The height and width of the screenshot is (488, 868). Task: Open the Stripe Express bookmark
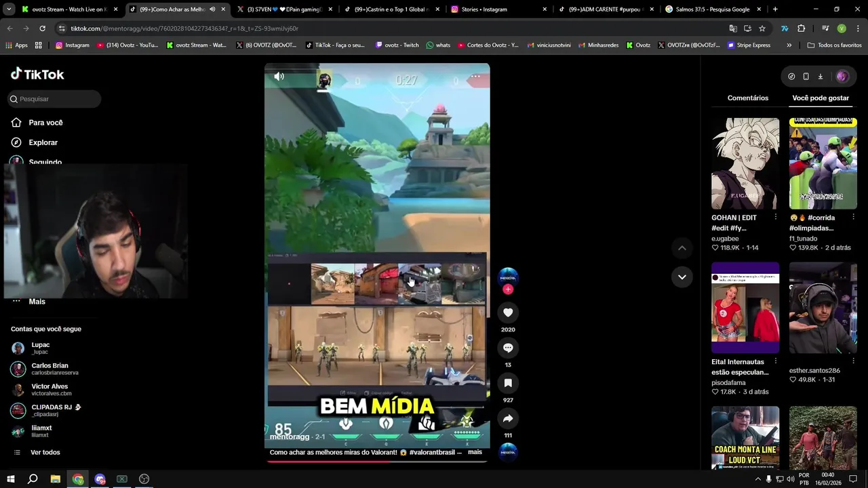(749, 45)
